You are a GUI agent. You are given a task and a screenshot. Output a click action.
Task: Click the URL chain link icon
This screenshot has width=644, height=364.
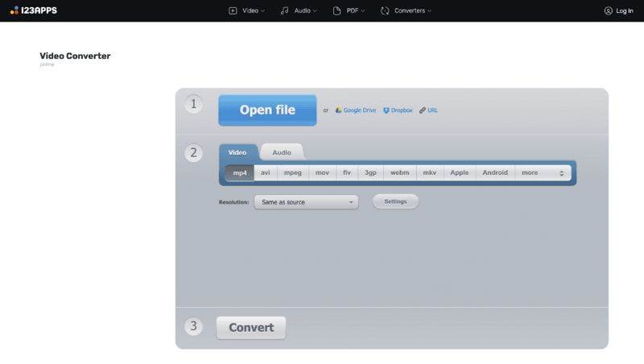point(422,110)
